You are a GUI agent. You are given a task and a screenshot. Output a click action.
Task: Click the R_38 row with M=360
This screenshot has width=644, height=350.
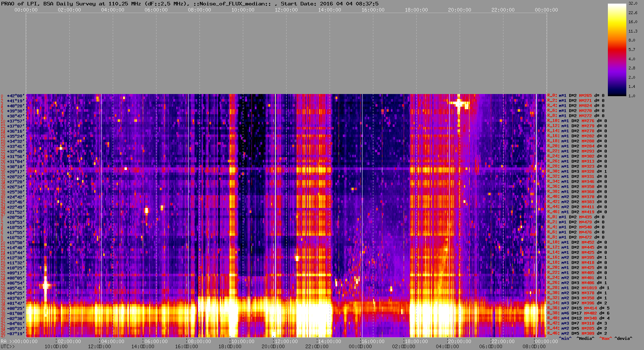tap(577, 192)
